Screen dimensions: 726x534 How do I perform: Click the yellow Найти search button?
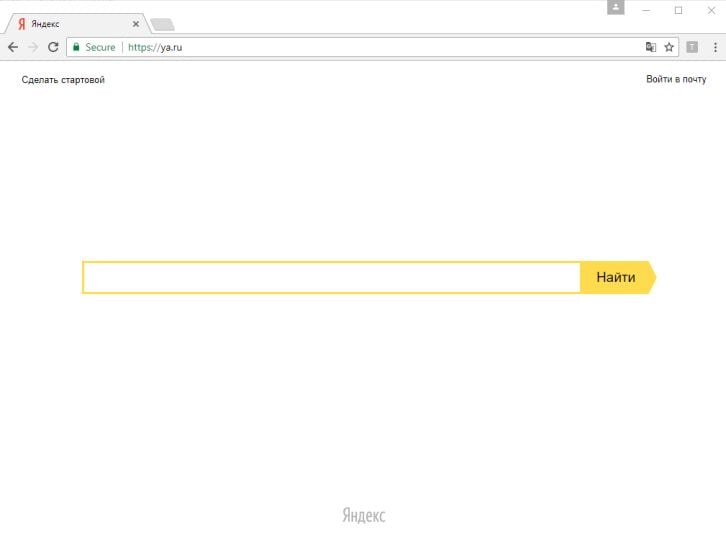coord(618,277)
